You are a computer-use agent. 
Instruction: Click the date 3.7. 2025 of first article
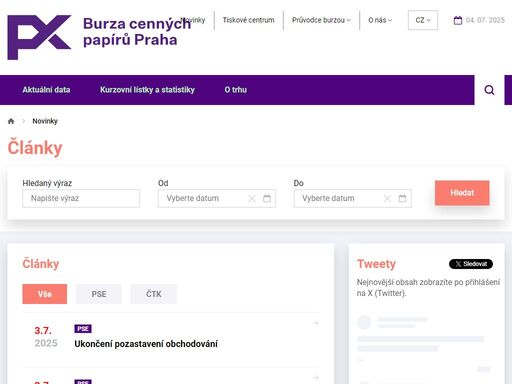click(x=46, y=337)
